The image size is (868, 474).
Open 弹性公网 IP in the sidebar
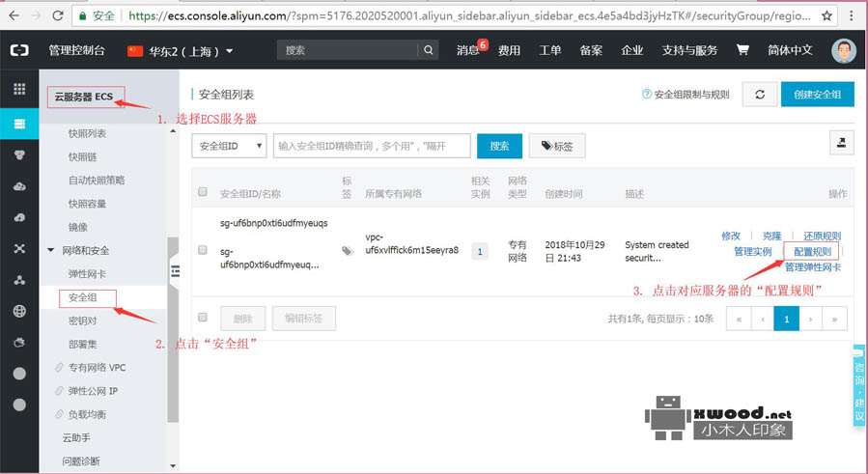pos(93,391)
